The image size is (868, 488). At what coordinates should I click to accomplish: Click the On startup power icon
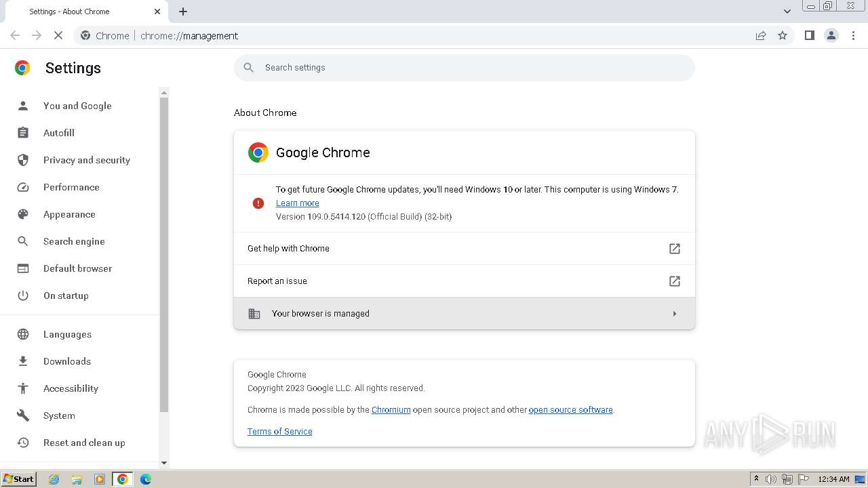(x=23, y=296)
